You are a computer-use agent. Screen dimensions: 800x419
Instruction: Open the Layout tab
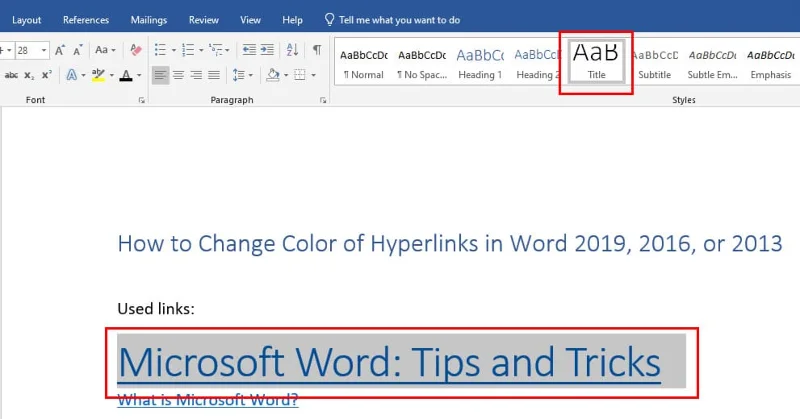point(27,20)
